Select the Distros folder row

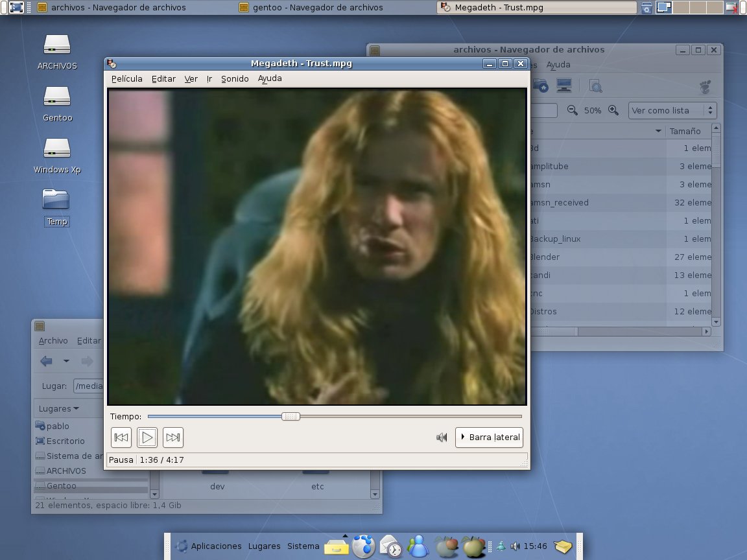[x=621, y=311]
